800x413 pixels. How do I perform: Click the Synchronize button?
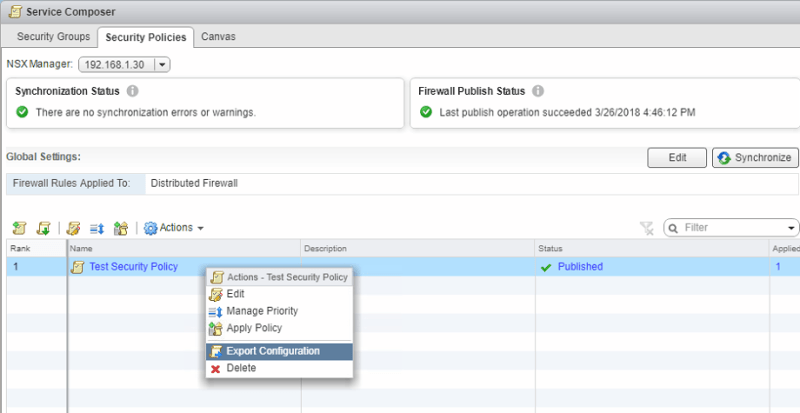click(x=755, y=158)
